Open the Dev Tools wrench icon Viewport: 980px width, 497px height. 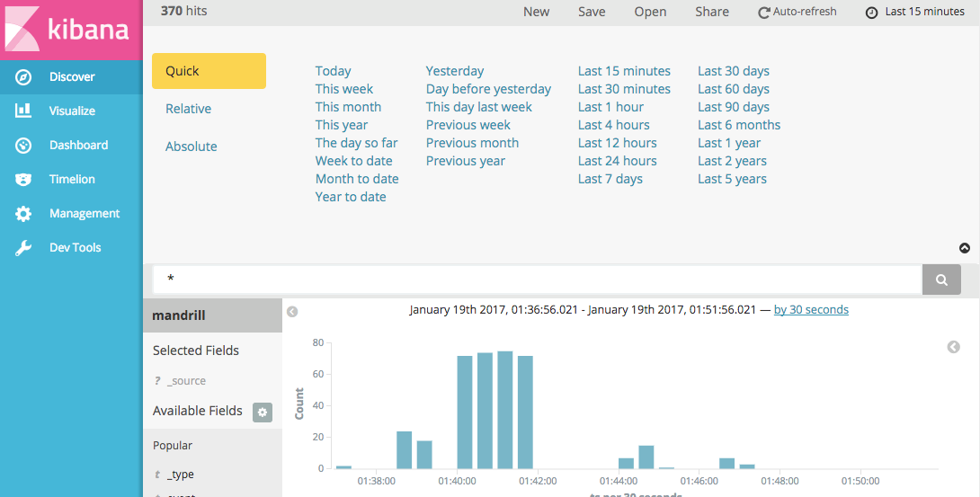pyautogui.click(x=23, y=248)
